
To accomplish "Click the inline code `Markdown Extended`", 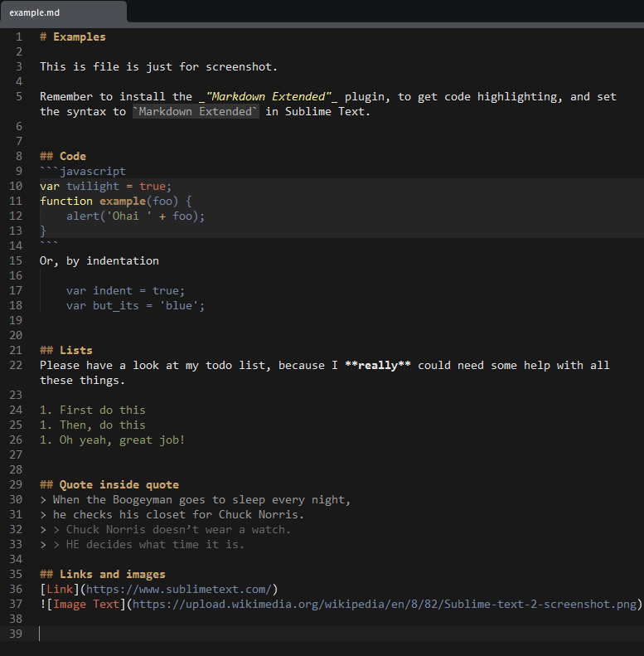I will [196, 112].
